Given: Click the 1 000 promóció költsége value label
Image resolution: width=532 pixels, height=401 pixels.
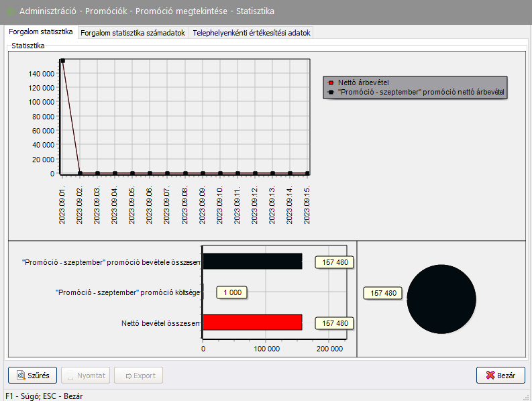Looking at the screenshot, I should (233, 292).
